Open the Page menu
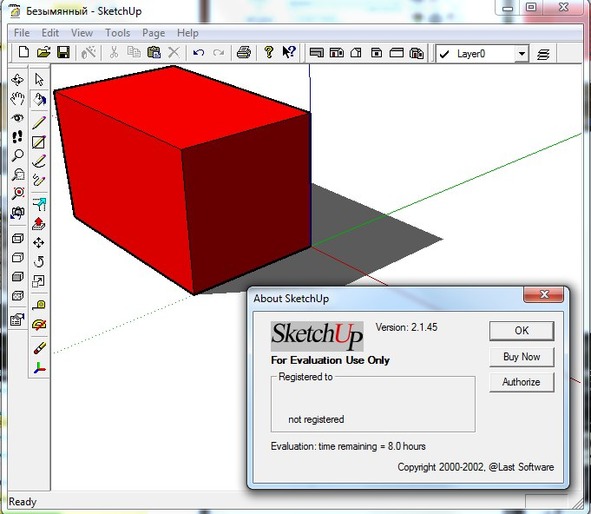Viewport: 591px width, 514px height. click(x=153, y=33)
